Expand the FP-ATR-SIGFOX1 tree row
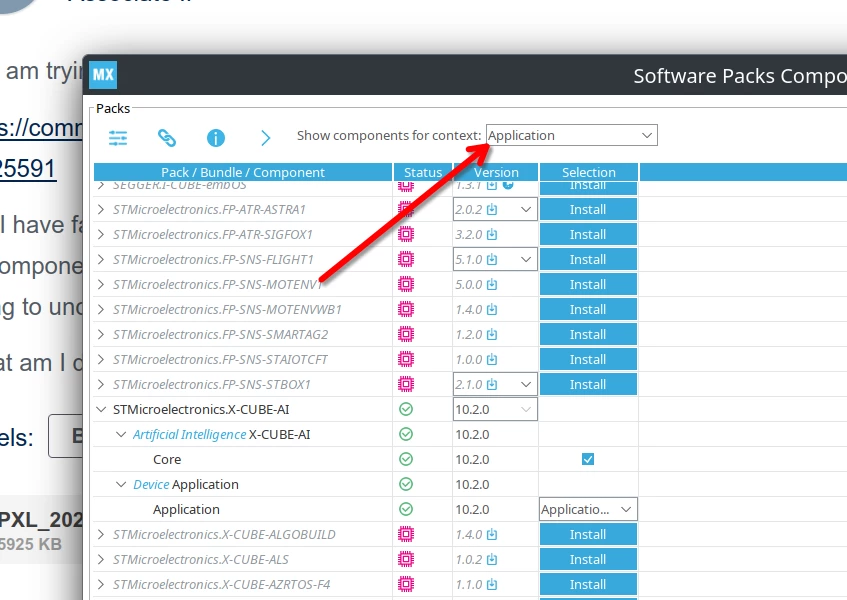 (101, 234)
